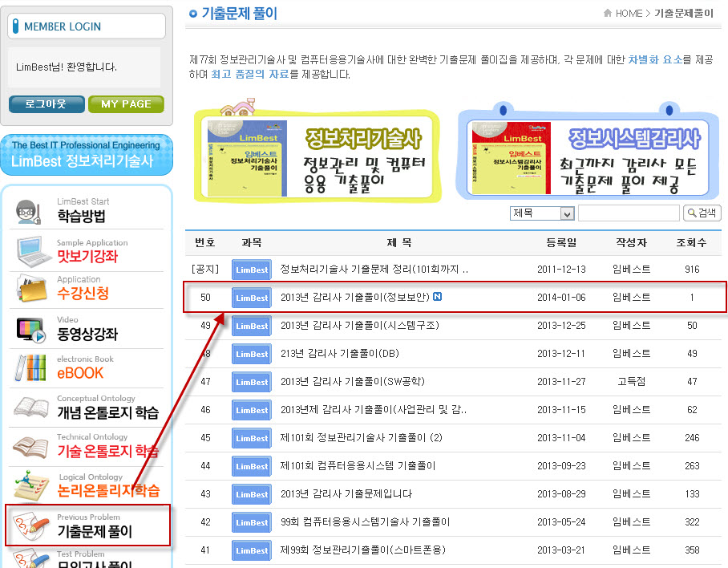728x568 pixels.
Task: Open post 2013년제 감리사 기출풀이(사업관리 및 감..
Action: coord(374,410)
